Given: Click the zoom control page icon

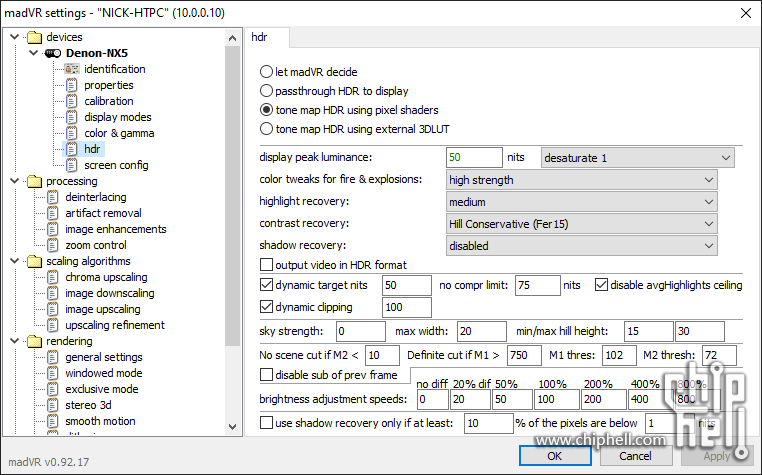Looking at the screenshot, I should (x=52, y=245).
